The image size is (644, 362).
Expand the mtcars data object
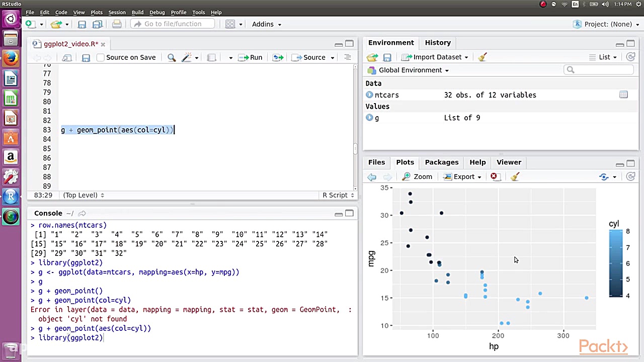[370, 95]
